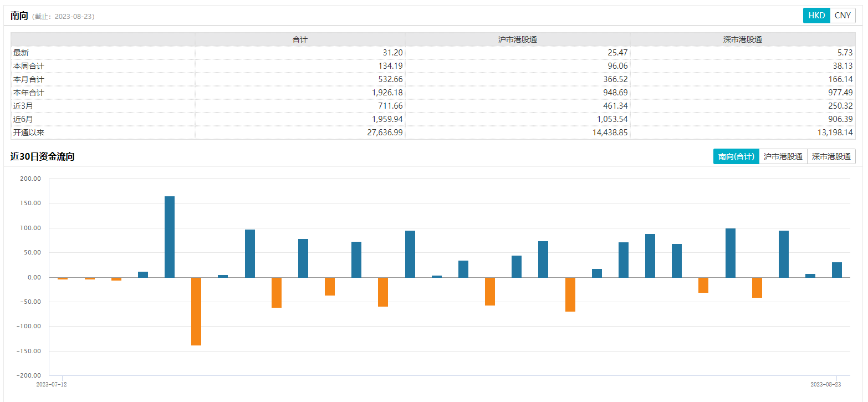Screen dimensions: 868x402
Task: Switch currency to CNY
Action: point(843,16)
